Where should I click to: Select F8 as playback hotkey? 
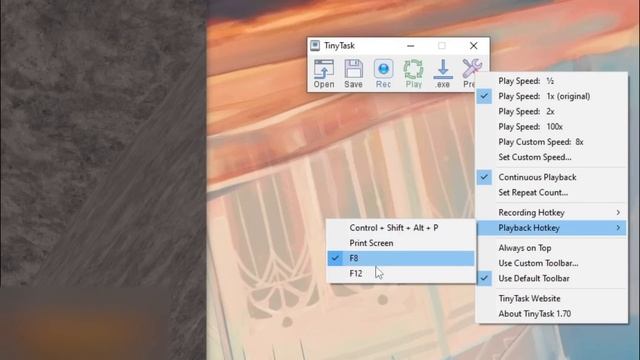pyautogui.click(x=401, y=258)
